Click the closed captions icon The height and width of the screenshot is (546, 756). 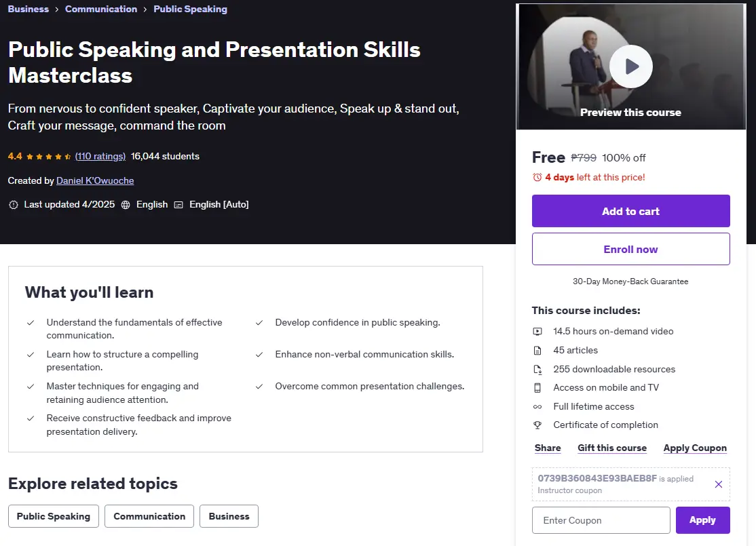tap(178, 205)
